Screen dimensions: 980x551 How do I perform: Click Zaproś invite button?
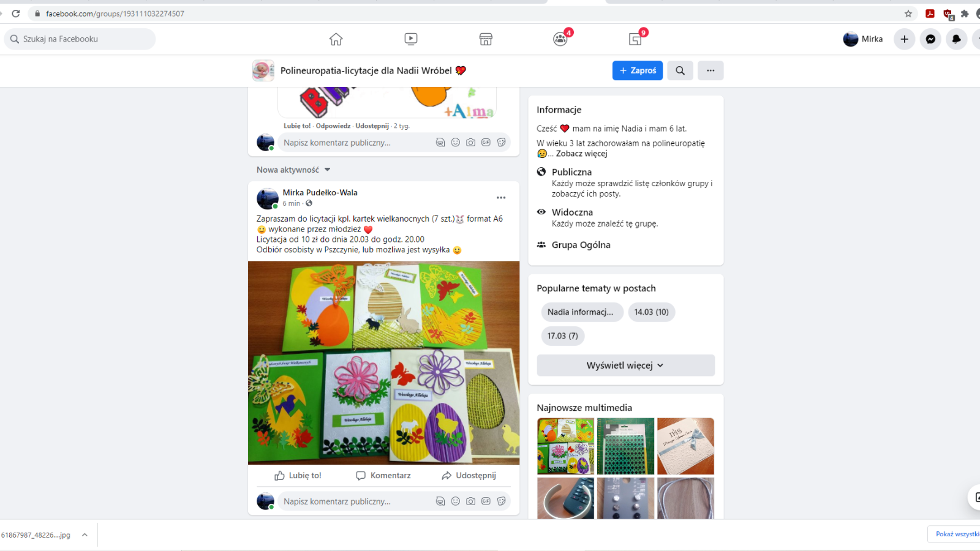(638, 70)
